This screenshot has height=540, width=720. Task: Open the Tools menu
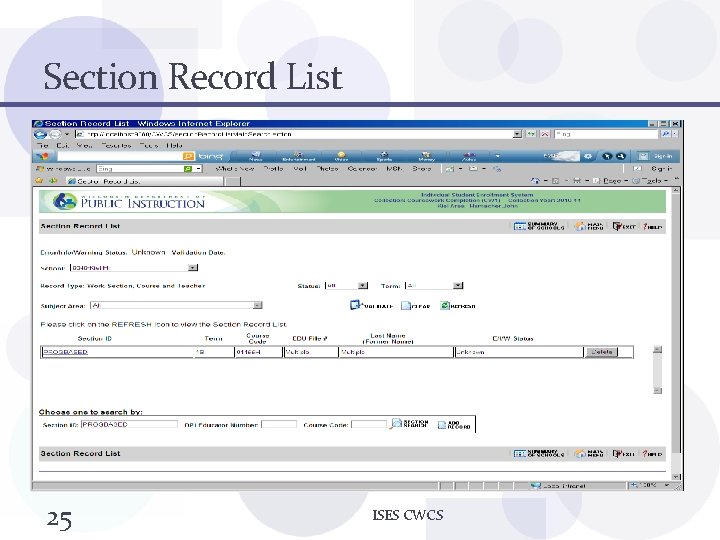coord(149,145)
